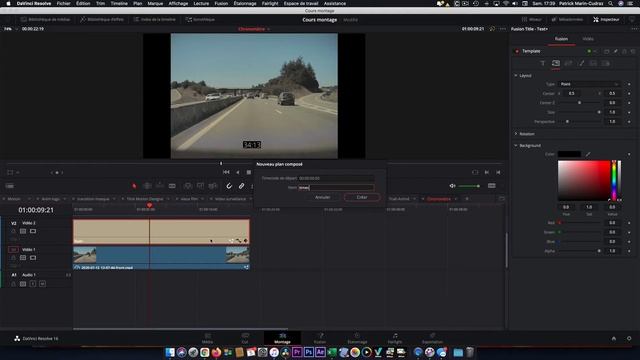This screenshot has width=640, height=360.
Task: Select the dynamic trim tool
Action: [x=160, y=186]
